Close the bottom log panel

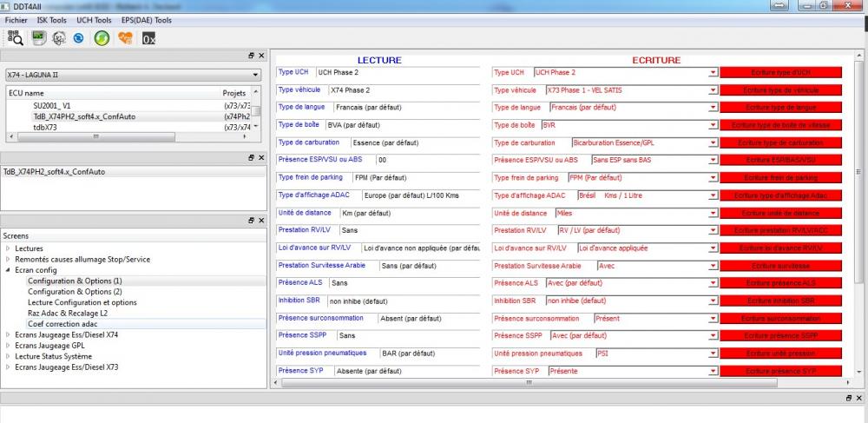pos(859,398)
